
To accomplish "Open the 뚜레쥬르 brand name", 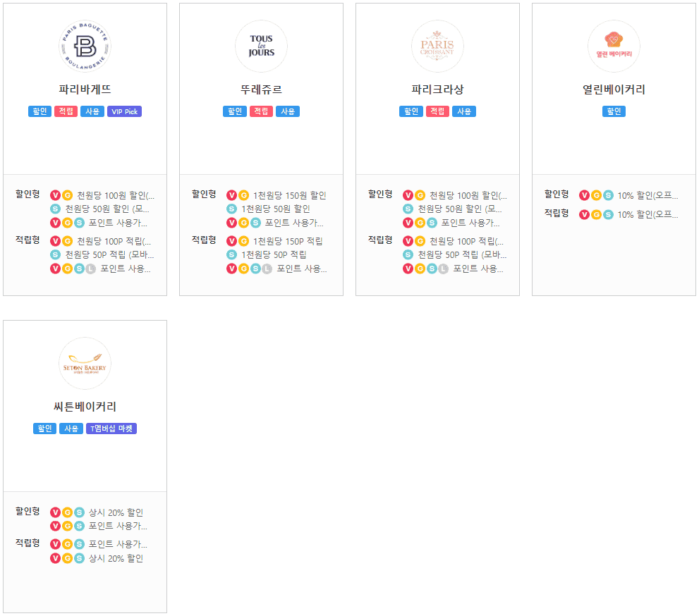I will (261, 89).
